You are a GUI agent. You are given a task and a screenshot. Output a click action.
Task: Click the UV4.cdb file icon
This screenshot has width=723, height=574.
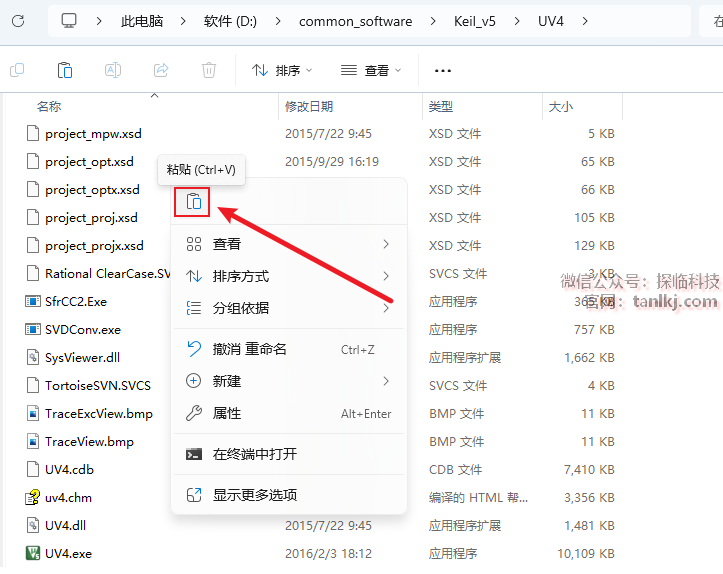[32, 469]
